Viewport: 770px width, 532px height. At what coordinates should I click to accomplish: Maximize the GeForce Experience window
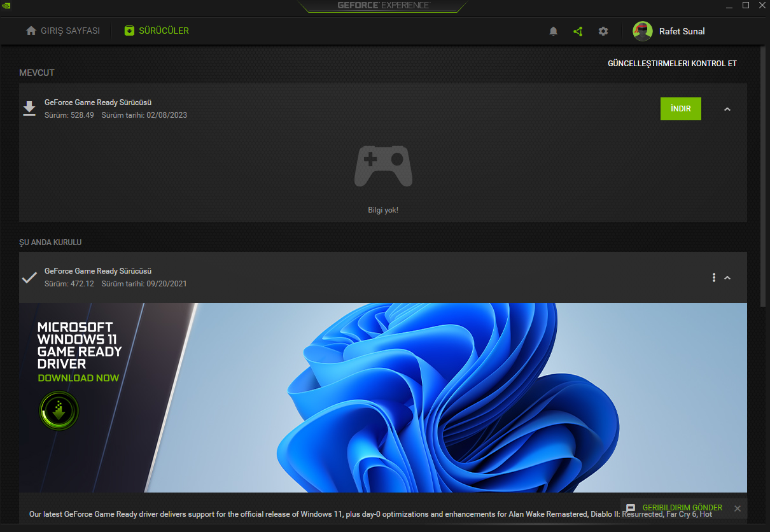746,6
